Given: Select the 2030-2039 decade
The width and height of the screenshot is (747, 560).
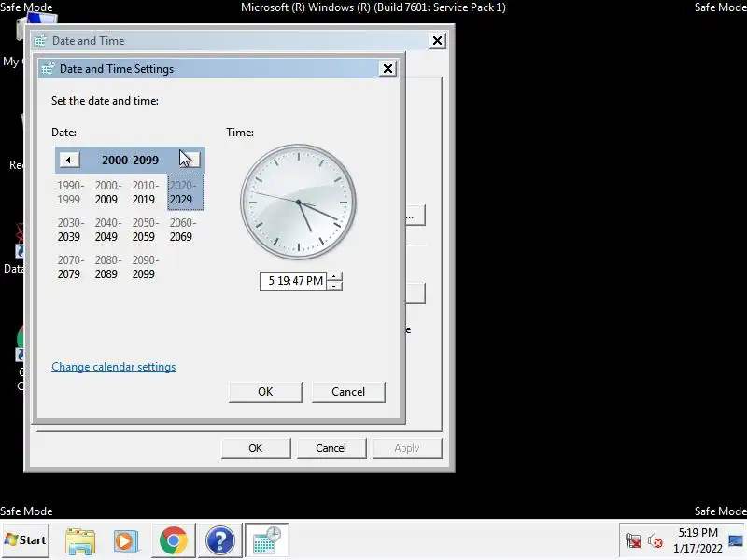Looking at the screenshot, I should [x=69, y=230].
